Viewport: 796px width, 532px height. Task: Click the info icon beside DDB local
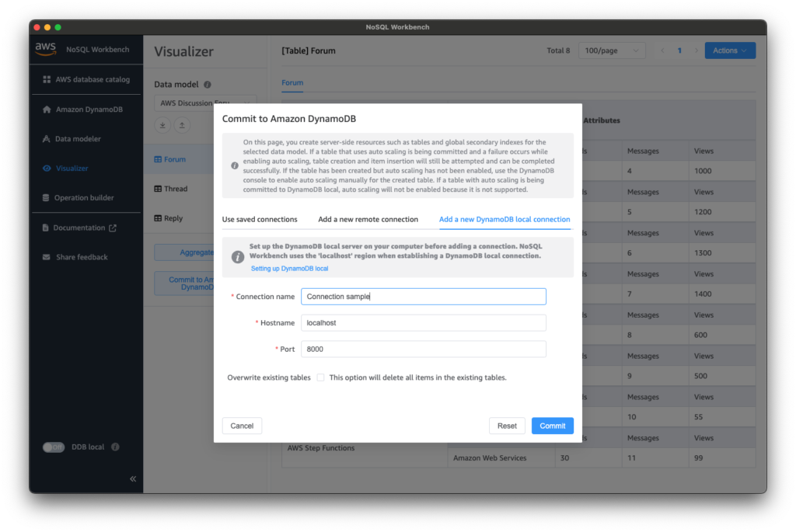(115, 447)
